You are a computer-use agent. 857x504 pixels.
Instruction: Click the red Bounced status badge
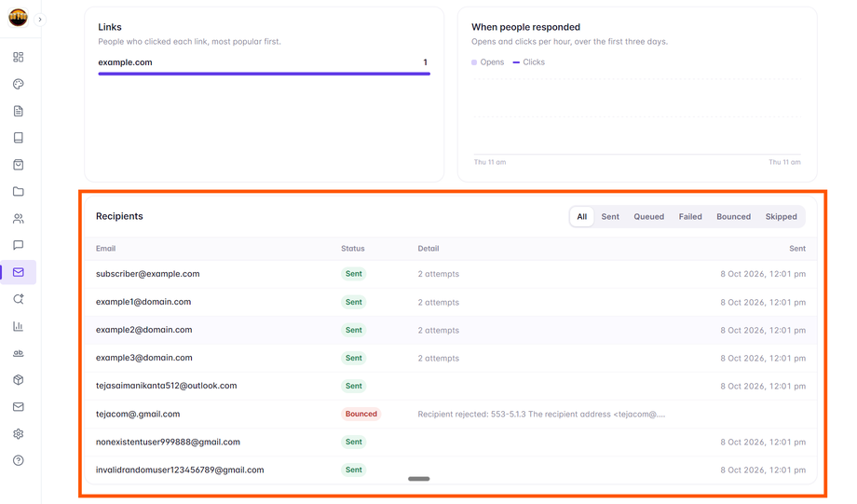(360, 414)
